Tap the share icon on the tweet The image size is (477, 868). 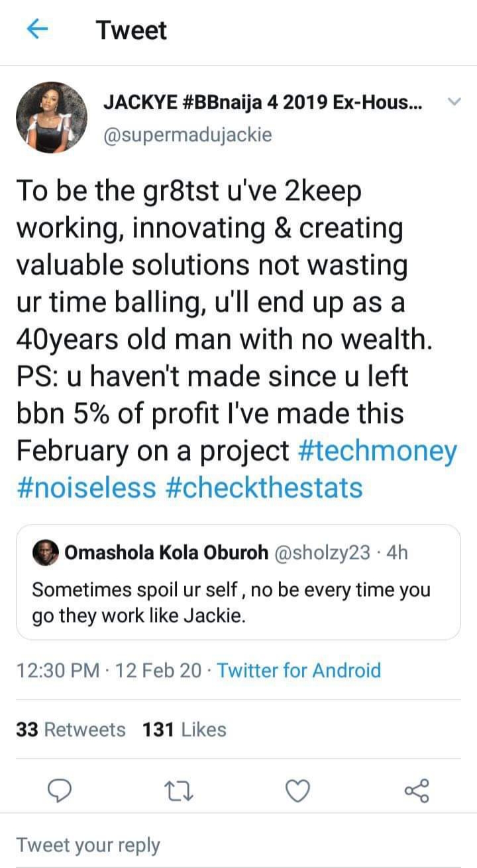(417, 790)
